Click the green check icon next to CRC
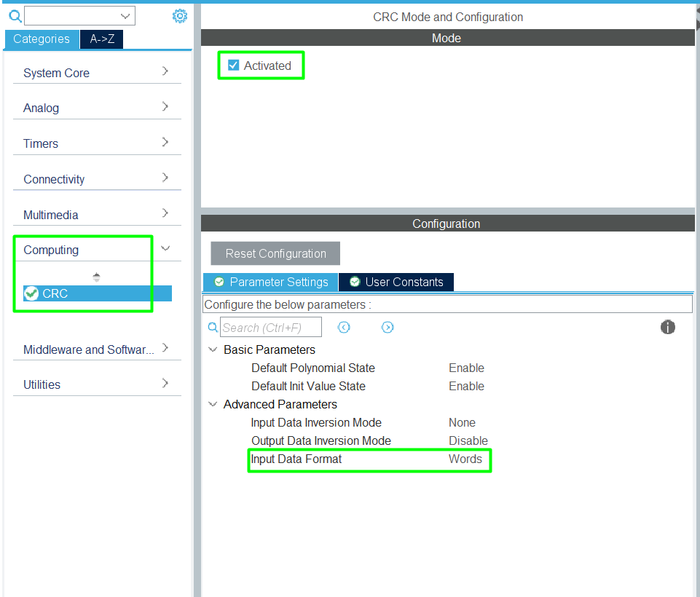 point(31,293)
